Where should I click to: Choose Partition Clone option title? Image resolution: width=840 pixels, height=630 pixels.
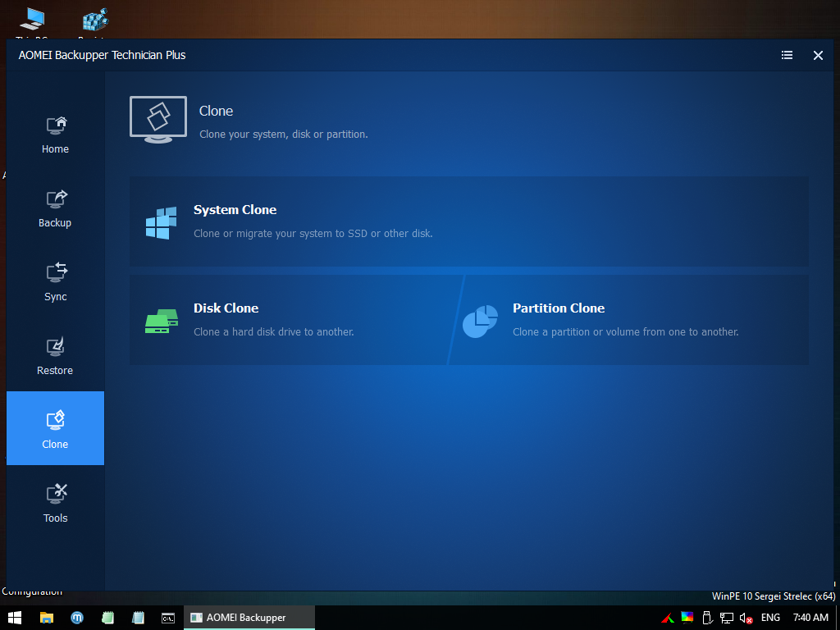click(x=558, y=308)
